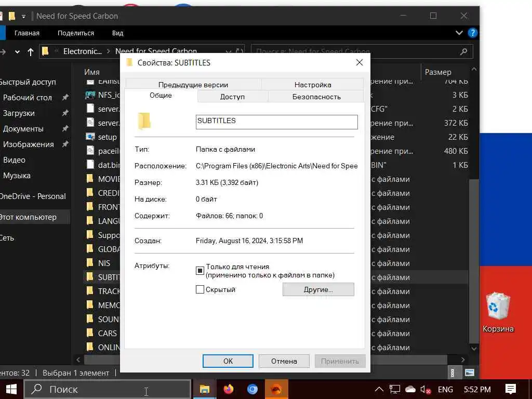Screen dimensions: 532x399
Task: Switch to details view layout icon
Action: 453,373
